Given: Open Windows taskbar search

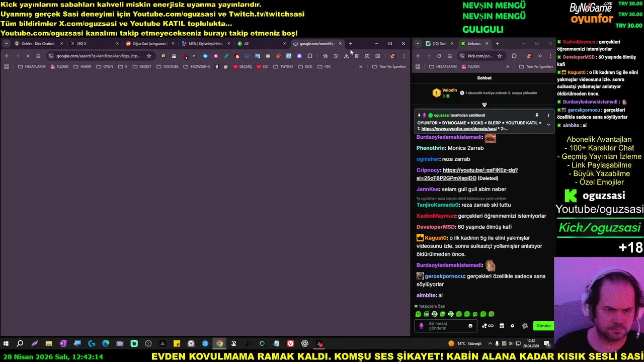Looking at the screenshot, I should tap(20, 344).
